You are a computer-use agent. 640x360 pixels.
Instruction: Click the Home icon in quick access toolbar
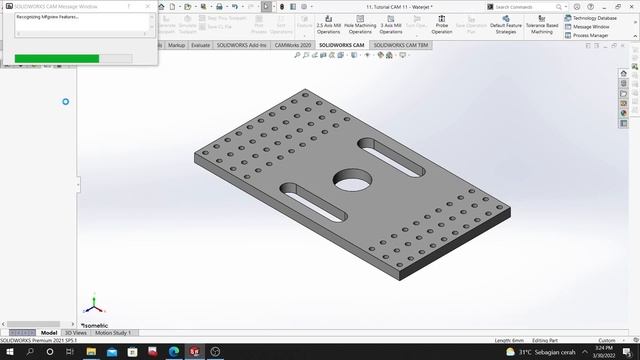click(162, 7)
